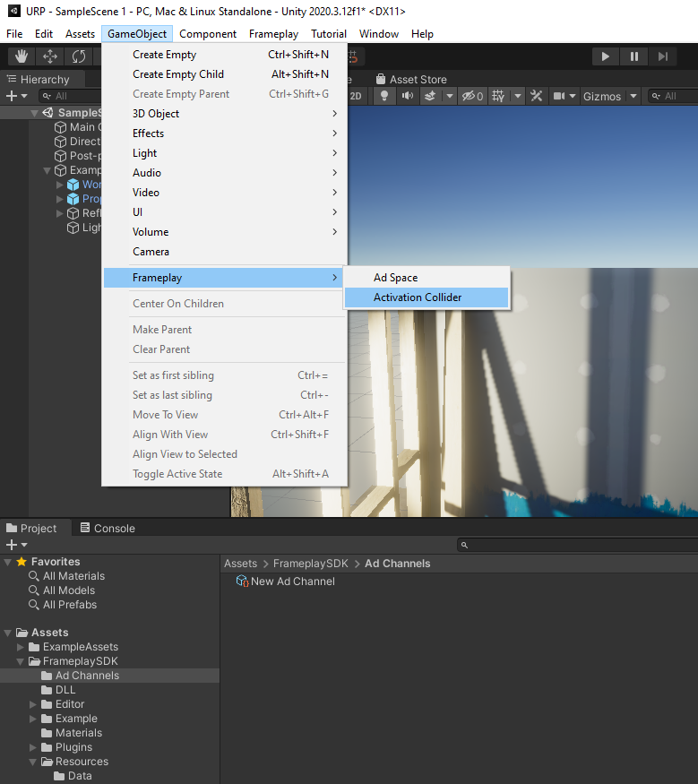The image size is (698, 784).
Task: Toggle the Gizmos button
Action: point(602,96)
